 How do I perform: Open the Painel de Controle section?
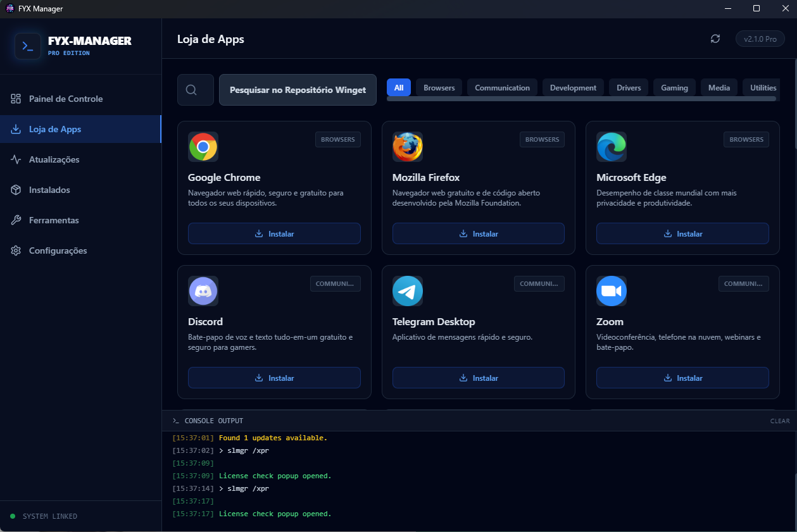[66, 99]
